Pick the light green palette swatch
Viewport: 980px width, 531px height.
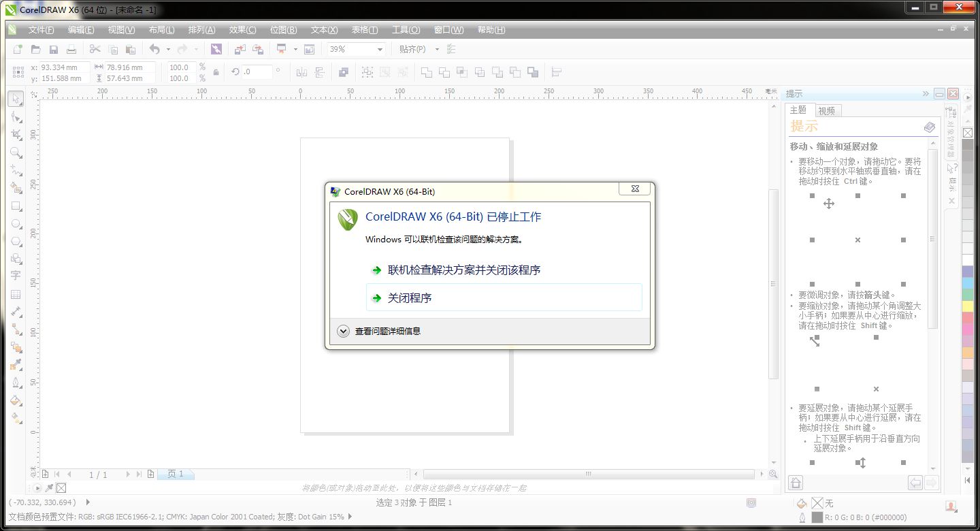[x=968, y=294]
